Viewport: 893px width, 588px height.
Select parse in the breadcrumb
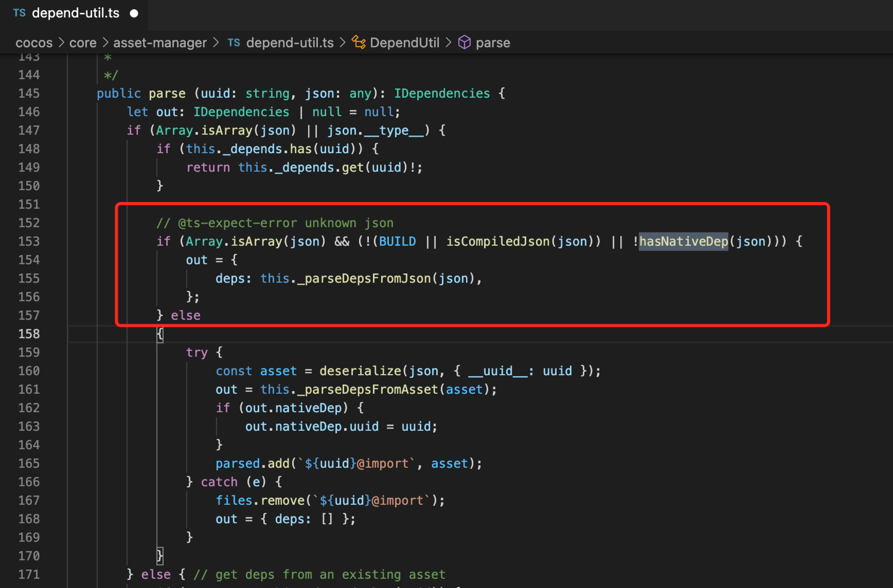tap(493, 43)
